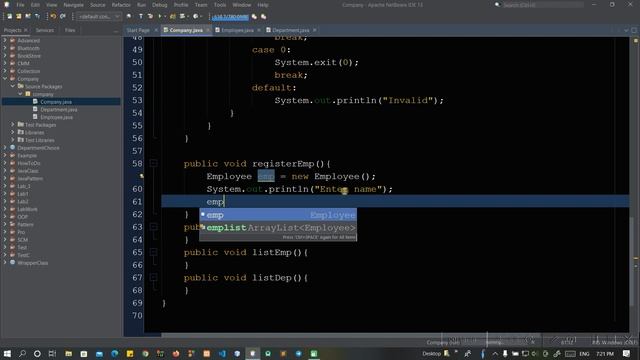Open Visual Studio Code from taskbar
Screen dimensions: 640x360
pyautogui.click(x=222, y=353)
